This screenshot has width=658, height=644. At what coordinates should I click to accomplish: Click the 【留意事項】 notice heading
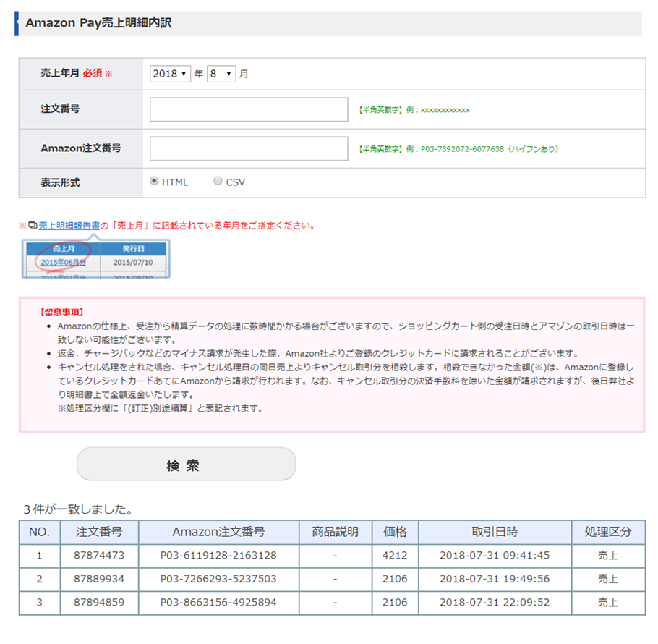pyautogui.click(x=62, y=313)
